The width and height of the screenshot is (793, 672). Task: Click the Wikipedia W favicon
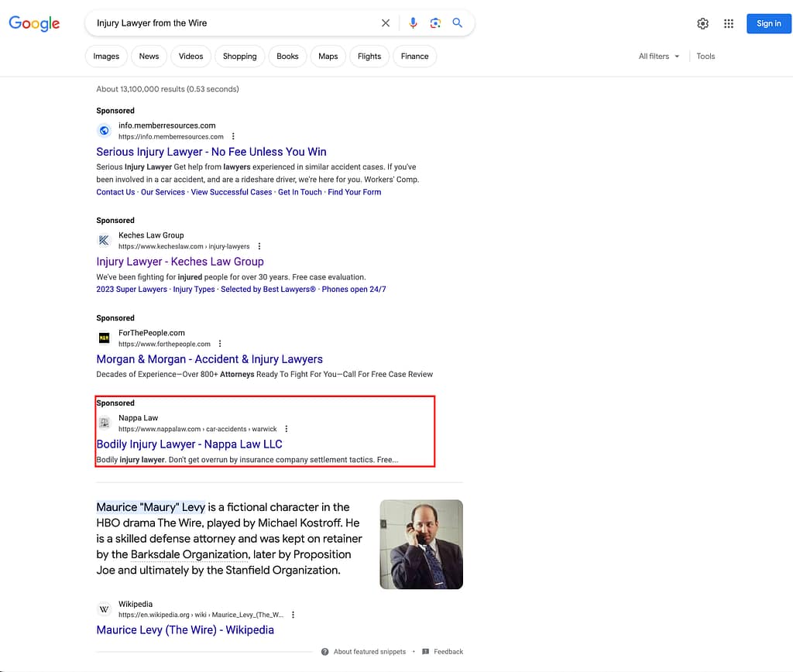(105, 609)
